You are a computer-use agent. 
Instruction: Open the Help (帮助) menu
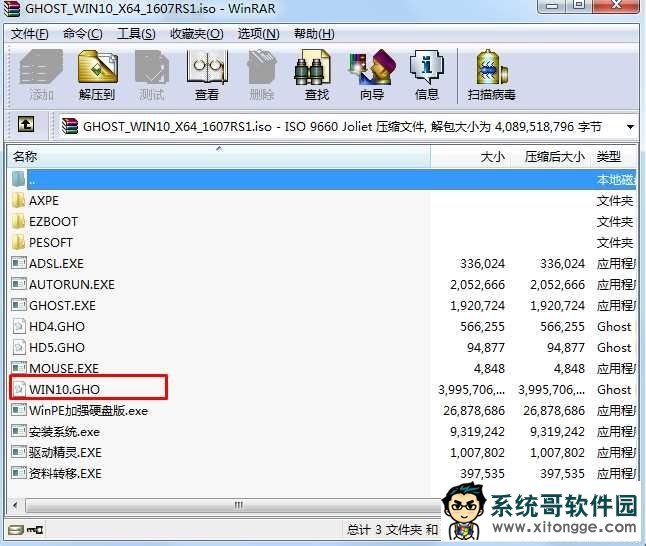coord(314,33)
